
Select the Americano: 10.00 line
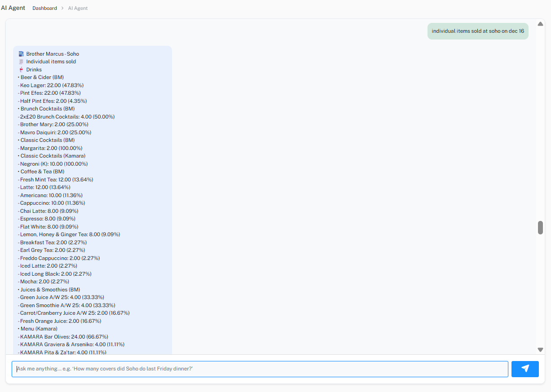coord(50,195)
